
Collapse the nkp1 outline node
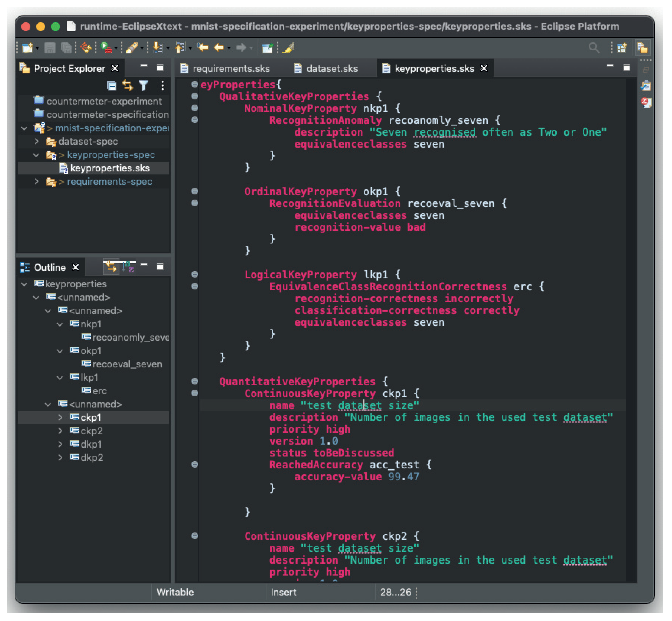pos(60,324)
